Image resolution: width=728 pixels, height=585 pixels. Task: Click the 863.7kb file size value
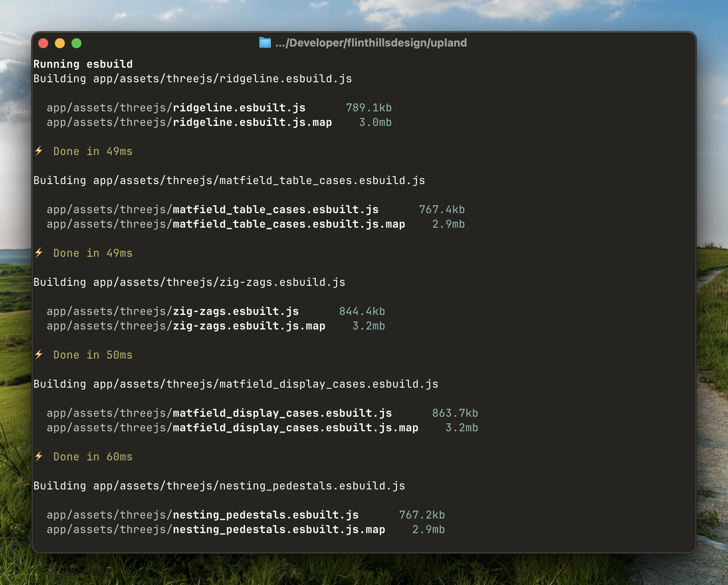point(455,413)
